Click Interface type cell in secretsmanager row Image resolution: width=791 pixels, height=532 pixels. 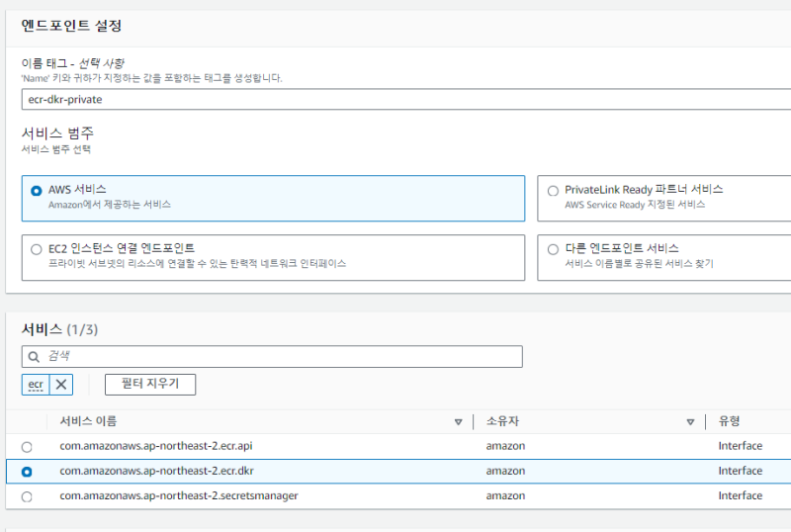coord(740,496)
